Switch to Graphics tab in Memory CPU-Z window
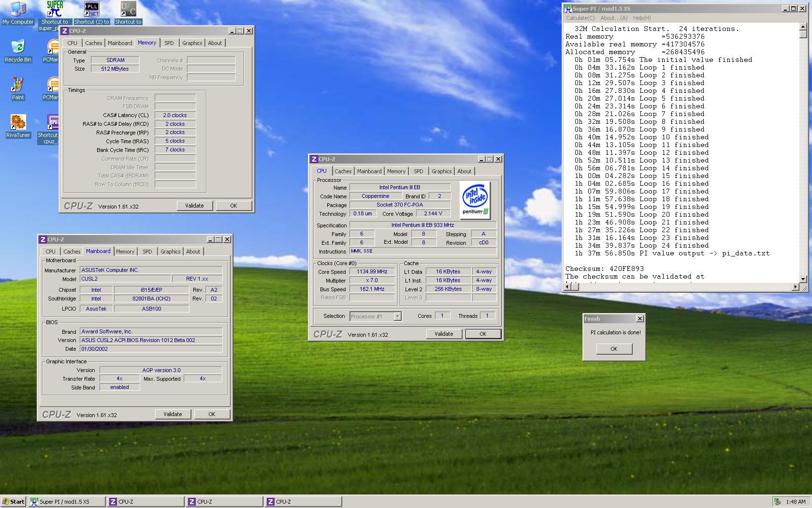Viewport: 812px width, 508px height. [192, 43]
